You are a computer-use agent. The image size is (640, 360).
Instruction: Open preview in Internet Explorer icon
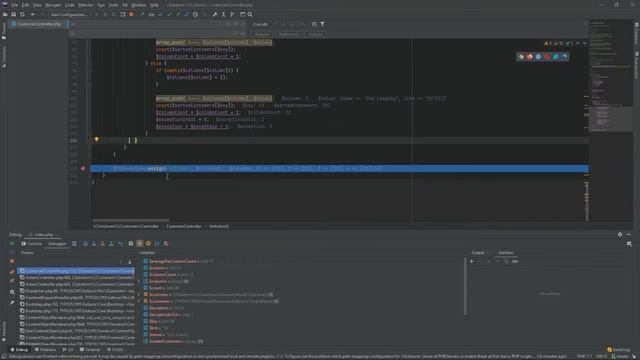556,57
